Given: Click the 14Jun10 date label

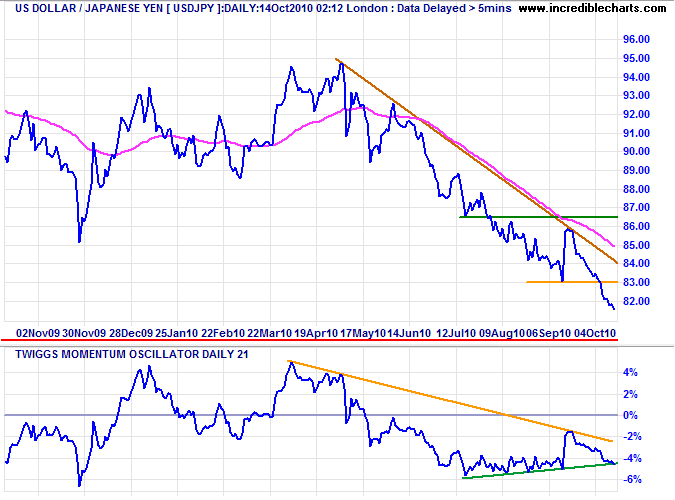Looking at the screenshot, I should click(409, 333).
